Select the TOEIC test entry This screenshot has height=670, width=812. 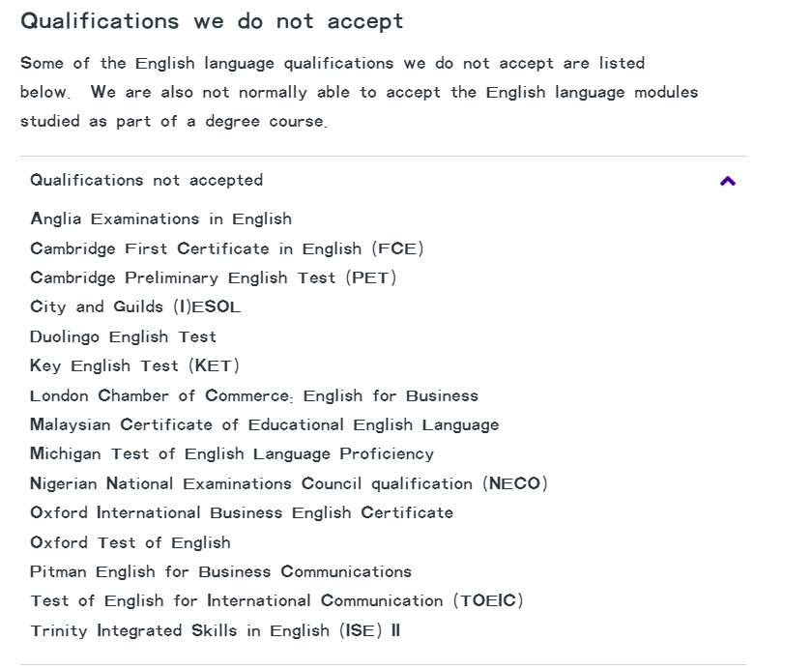276,601
